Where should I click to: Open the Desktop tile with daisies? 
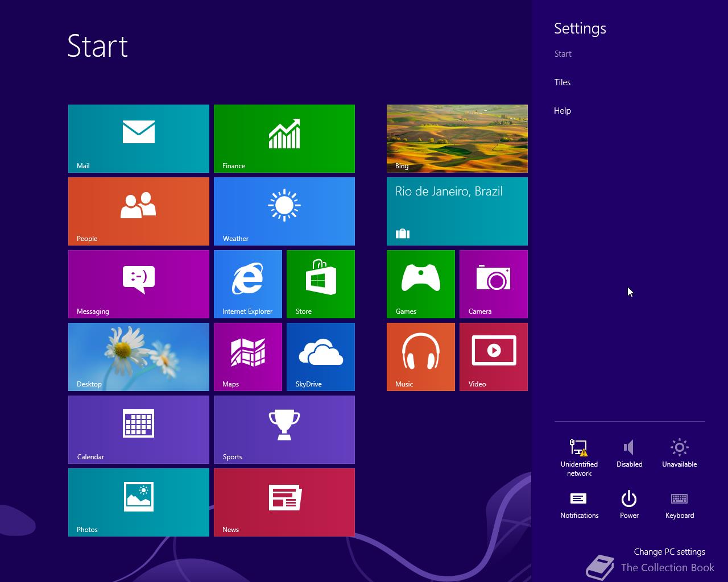[139, 357]
